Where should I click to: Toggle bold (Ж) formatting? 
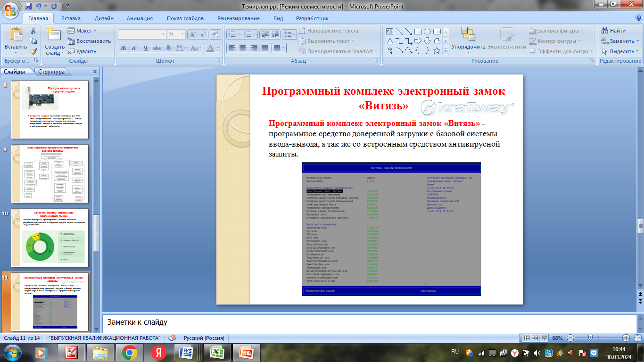[x=124, y=48]
